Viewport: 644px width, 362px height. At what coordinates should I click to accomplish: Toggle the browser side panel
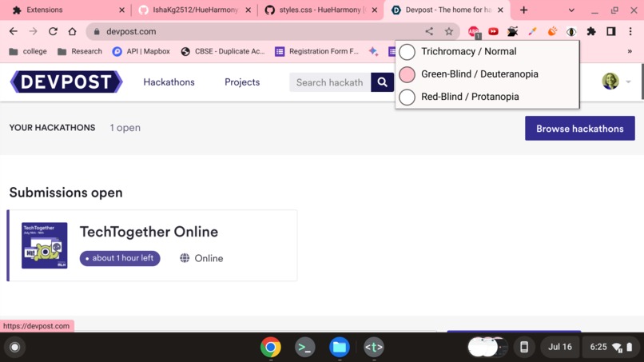610,31
